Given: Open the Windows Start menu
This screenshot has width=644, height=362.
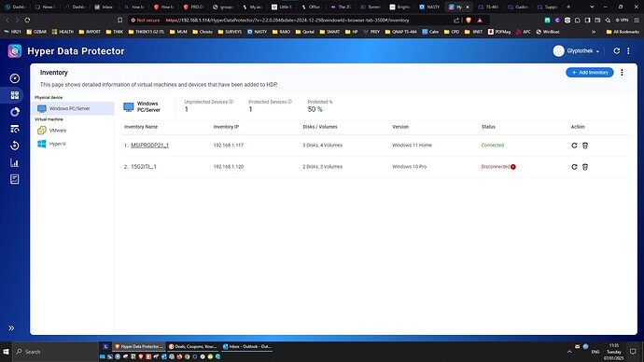Looking at the screenshot, I should 6,352.
